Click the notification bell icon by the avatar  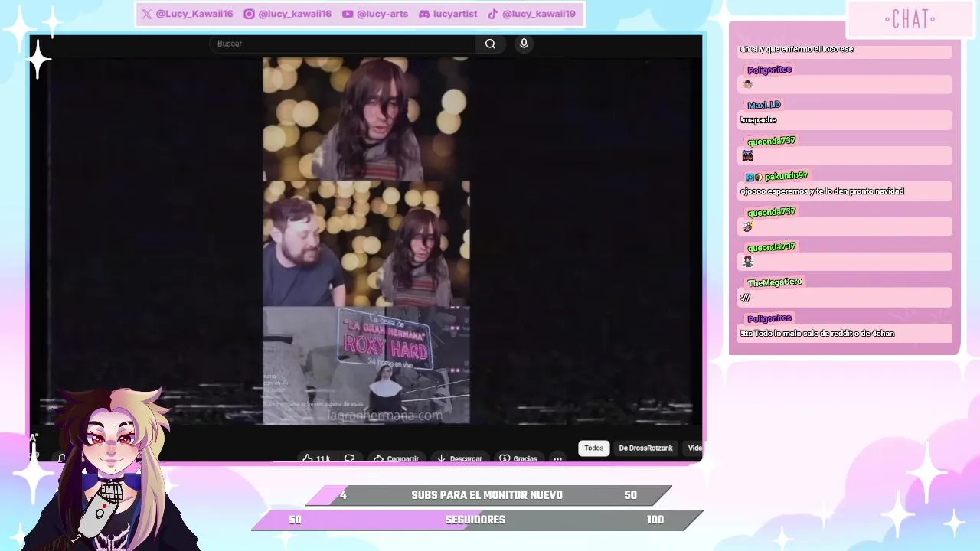point(61,458)
